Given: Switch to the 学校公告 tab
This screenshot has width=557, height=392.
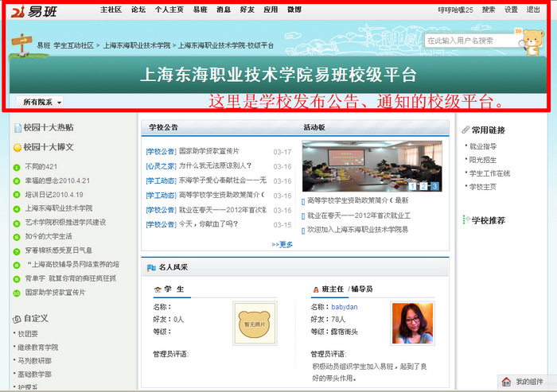Looking at the screenshot, I should tap(163, 127).
